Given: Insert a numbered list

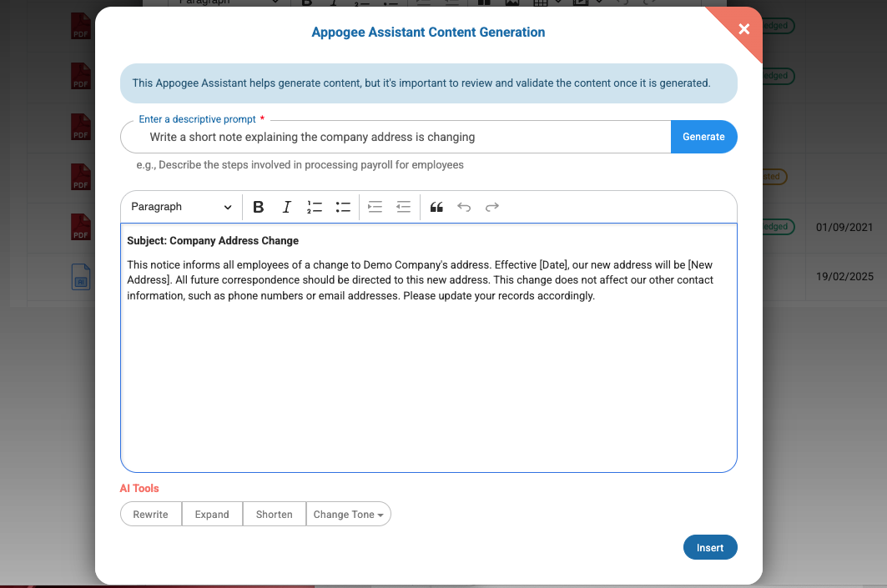Looking at the screenshot, I should click(315, 207).
